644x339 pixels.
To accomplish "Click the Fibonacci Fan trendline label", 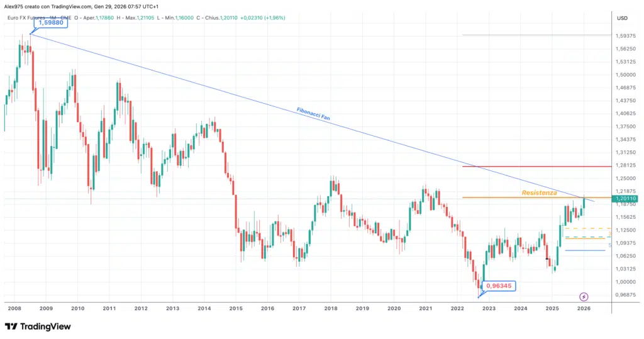I will [314, 114].
